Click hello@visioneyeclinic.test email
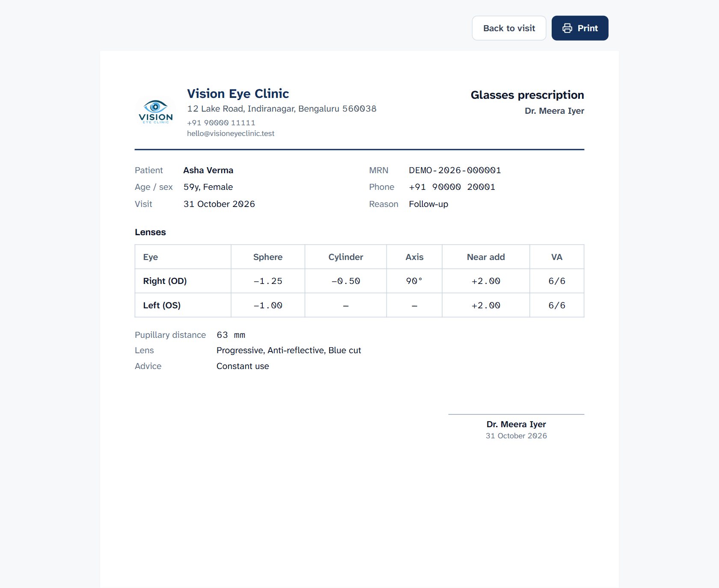This screenshot has height=588, width=719. point(231,133)
